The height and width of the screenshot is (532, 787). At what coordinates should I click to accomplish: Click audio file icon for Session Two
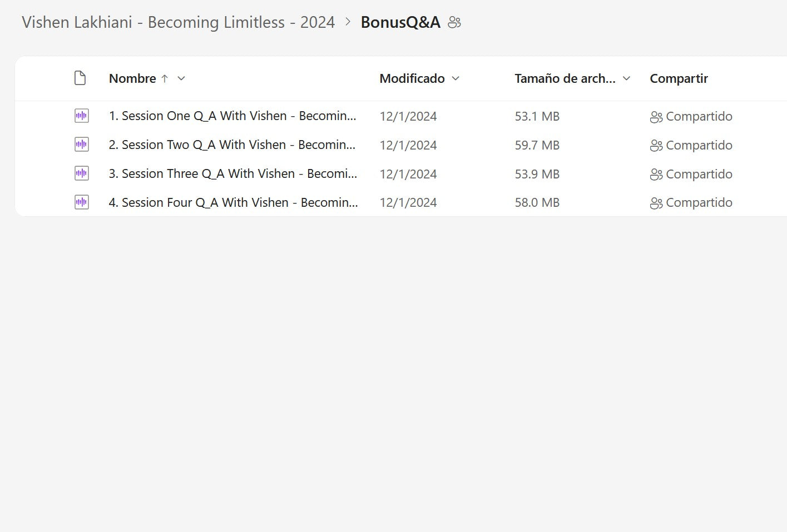pyautogui.click(x=81, y=145)
